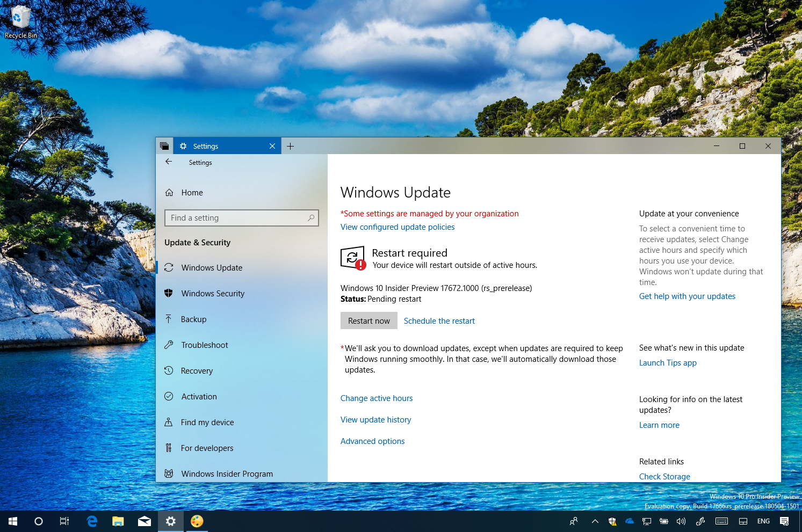The height and width of the screenshot is (532, 802).
Task: Click Get help with your updates
Action: point(687,296)
